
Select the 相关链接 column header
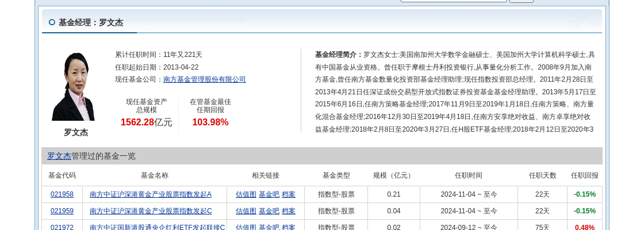(x=266, y=175)
